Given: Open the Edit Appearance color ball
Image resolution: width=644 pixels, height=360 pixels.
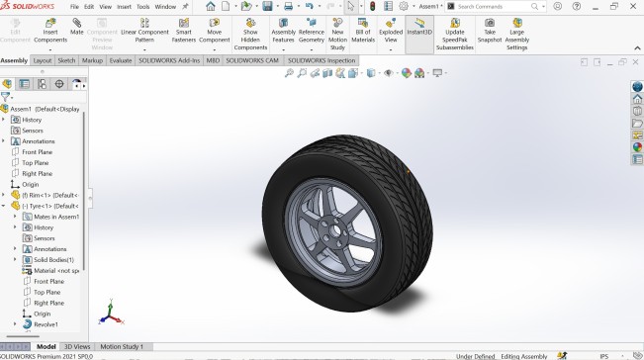Looking at the screenshot, I should (407, 73).
